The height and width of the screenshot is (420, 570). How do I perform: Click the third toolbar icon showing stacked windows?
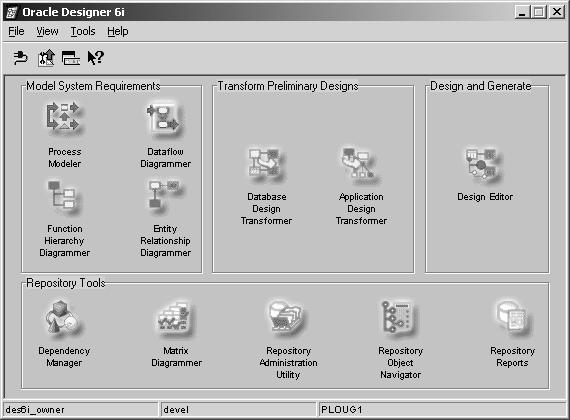71,58
